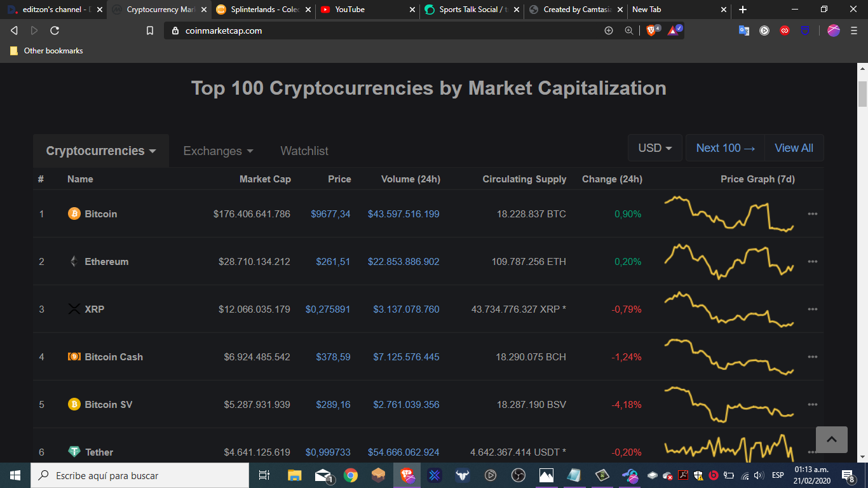The width and height of the screenshot is (868, 488).
Task: Open the Brave hamburger main menu
Action: (854, 30)
